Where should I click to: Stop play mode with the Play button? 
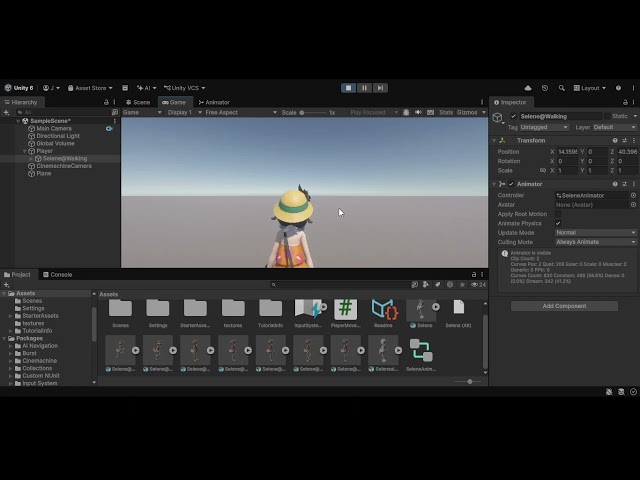pyautogui.click(x=348, y=88)
